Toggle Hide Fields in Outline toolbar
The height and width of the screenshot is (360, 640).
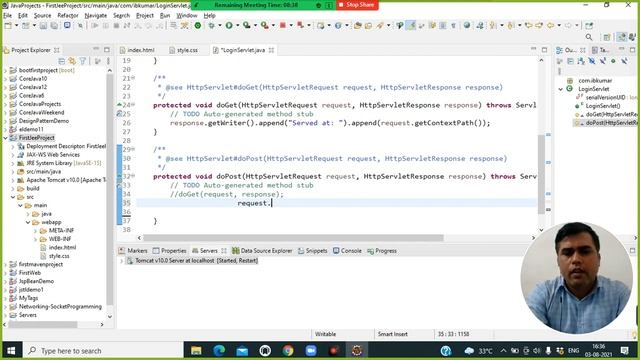coord(591,61)
